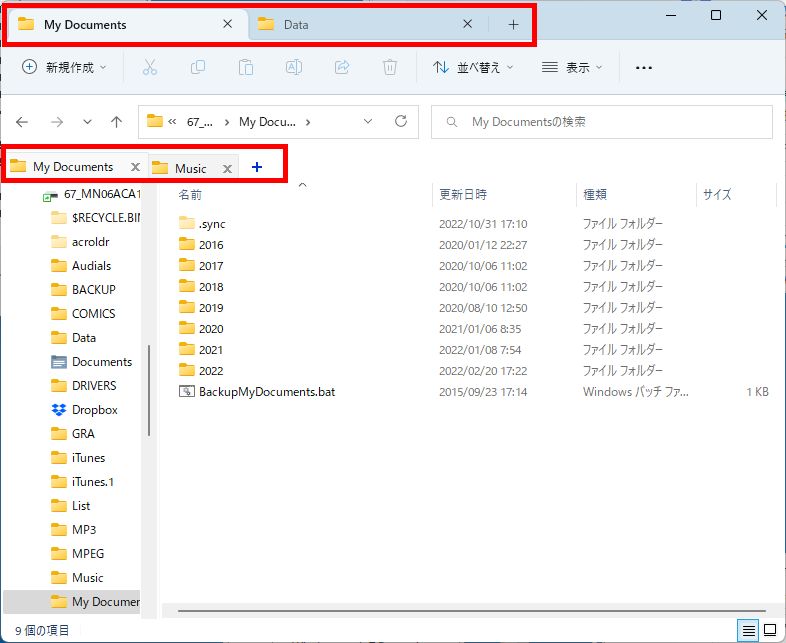Click the sidebar vertical scrollbar
This screenshot has width=786, height=643.
[x=149, y=391]
